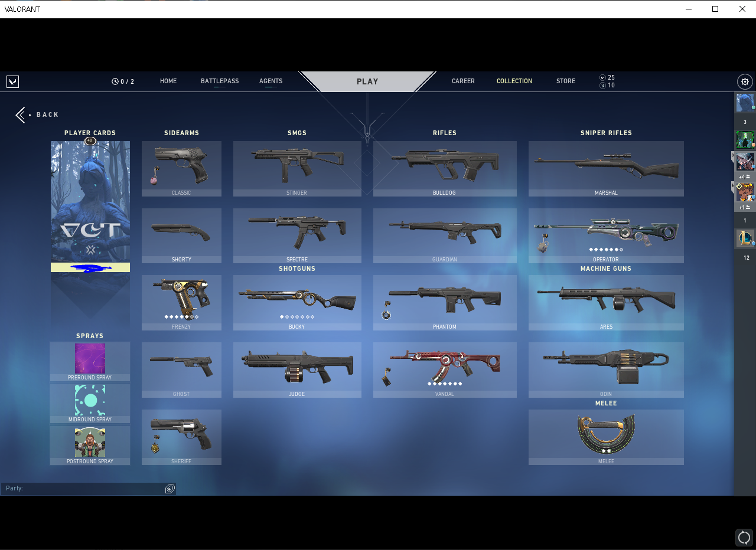Click the friends count "12" in social panel

[747, 258]
